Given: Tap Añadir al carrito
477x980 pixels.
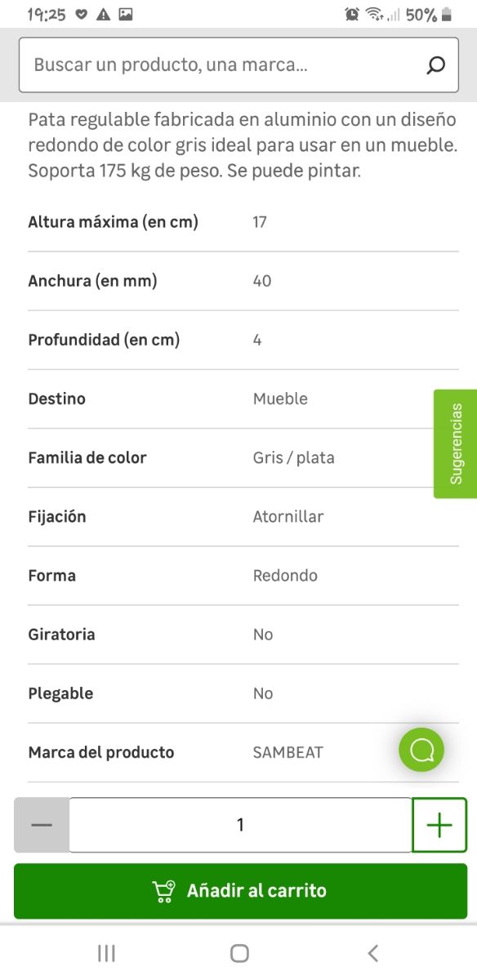Looking at the screenshot, I should 238,892.
